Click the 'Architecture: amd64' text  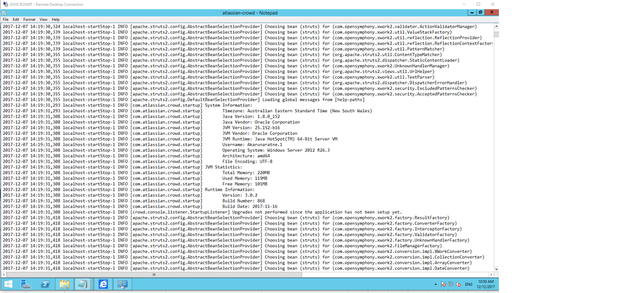[246, 156]
